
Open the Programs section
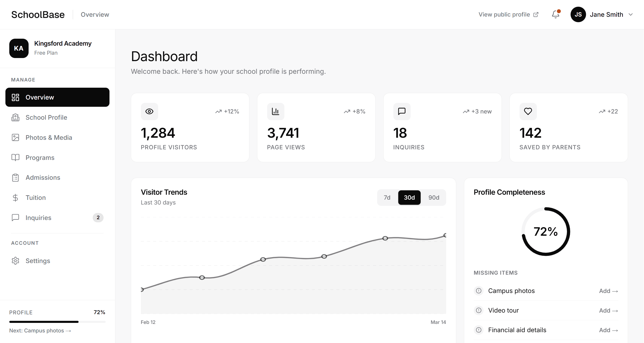pyautogui.click(x=40, y=158)
